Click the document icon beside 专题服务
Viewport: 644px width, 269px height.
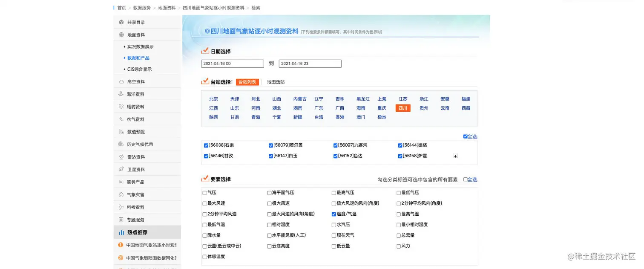click(x=121, y=220)
